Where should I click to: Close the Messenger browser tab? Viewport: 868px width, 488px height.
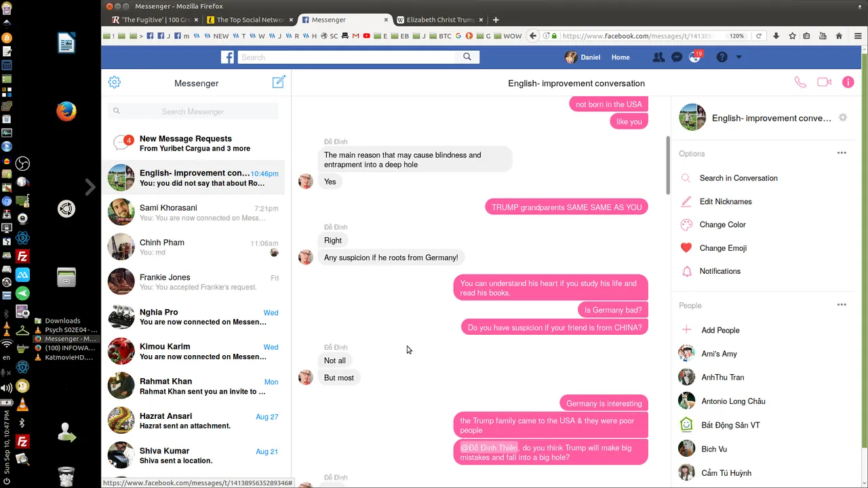387,20
